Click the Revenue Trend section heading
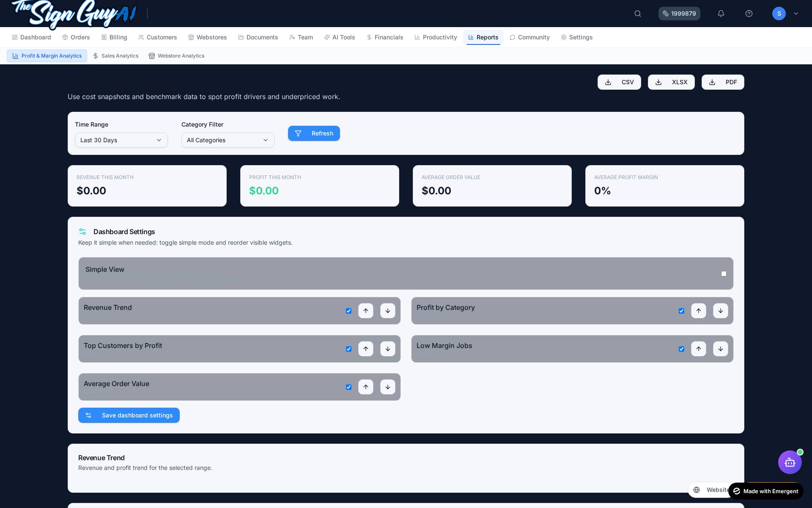The height and width of the screenshot is (508, 812). 101,458
